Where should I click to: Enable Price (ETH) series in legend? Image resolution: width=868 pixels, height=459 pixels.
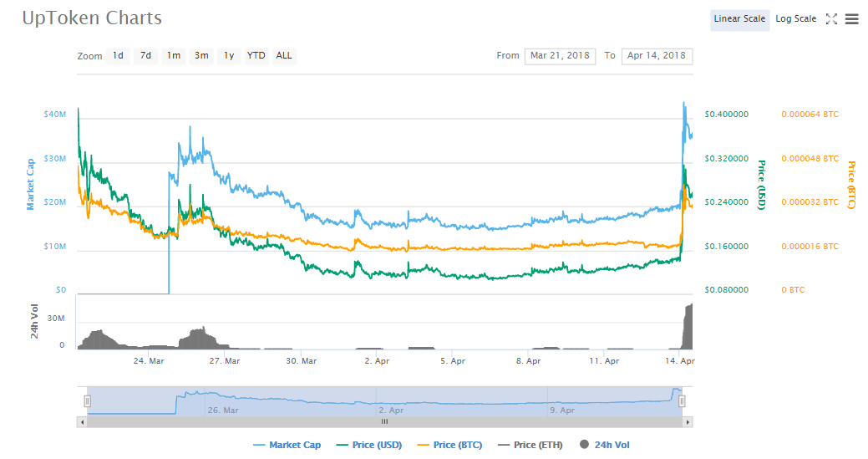pos(530,445)
